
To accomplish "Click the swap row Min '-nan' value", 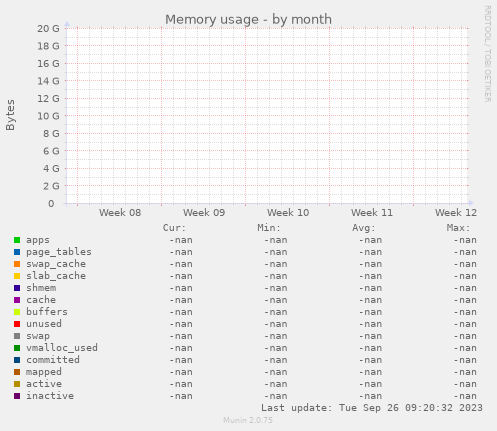I will tap(276, 336).
